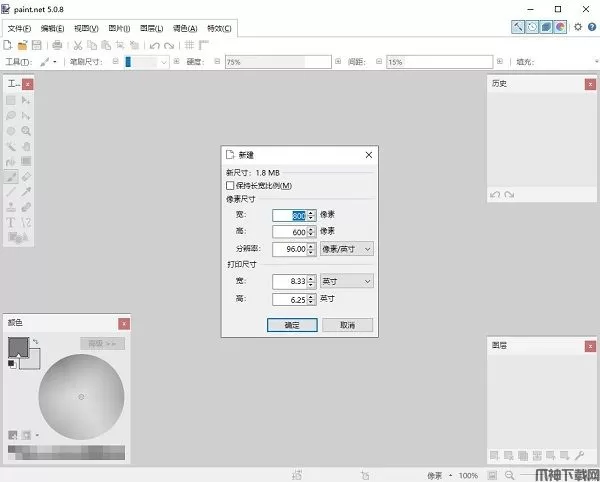Image resolution: width=600 pixels, height=482 pixels.
Task: Click the Redo arrow in main toolbar
Action: tap(169, 46)
